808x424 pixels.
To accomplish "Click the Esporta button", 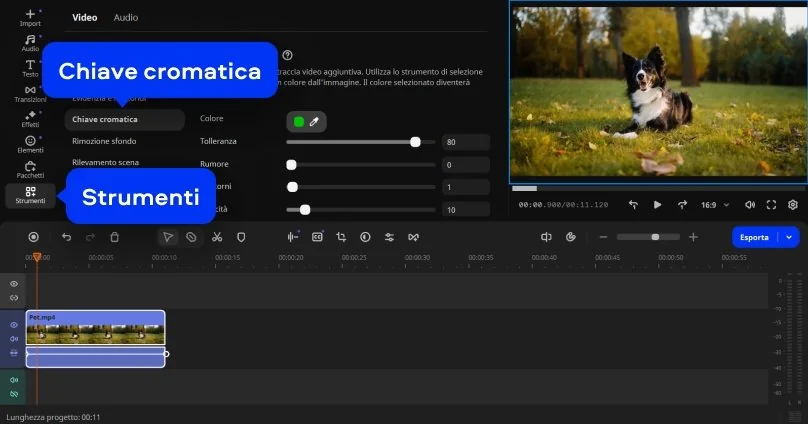I will point(754,237).
